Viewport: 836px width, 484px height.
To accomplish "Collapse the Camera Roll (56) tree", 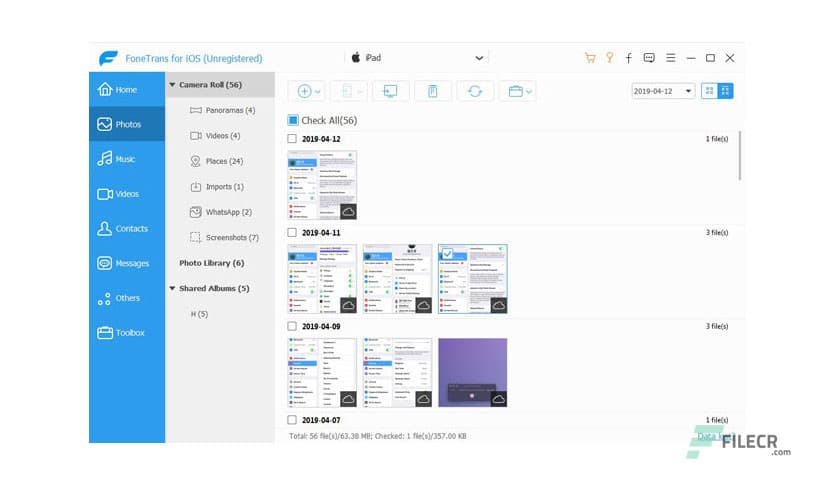I will [172, 85].
